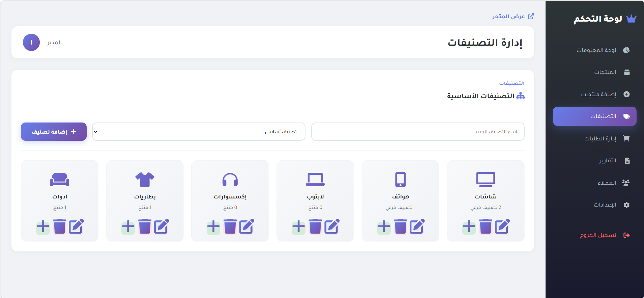Click the إكسسوارات category name
This screenshot has height=298, width=644.
click(x=230, y=196)
